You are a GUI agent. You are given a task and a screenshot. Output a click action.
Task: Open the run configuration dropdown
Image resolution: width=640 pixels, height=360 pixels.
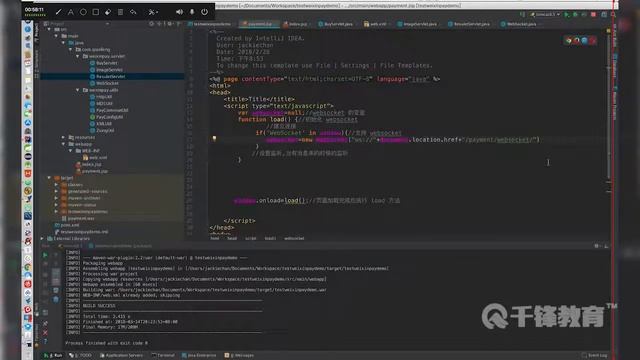coord(545,15)
